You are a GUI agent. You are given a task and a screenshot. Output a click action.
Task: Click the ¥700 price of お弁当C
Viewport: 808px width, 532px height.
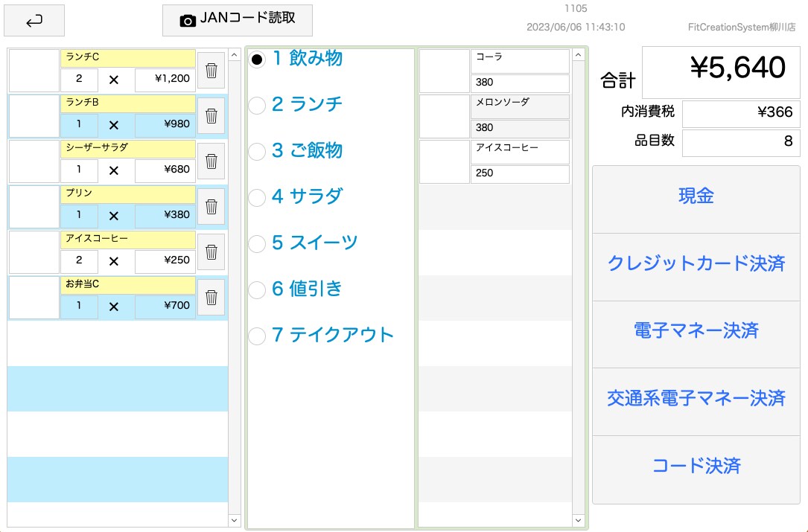pos(165,307)
